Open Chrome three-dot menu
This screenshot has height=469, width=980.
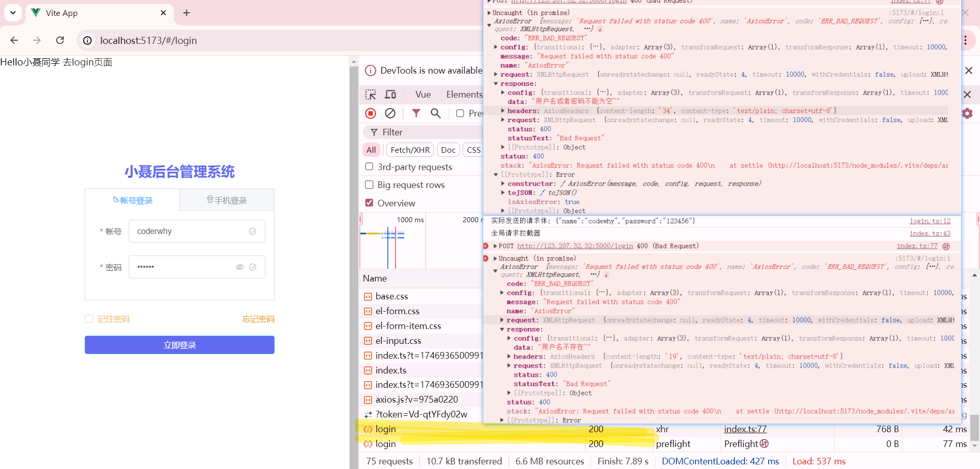(x=965, y=40)
